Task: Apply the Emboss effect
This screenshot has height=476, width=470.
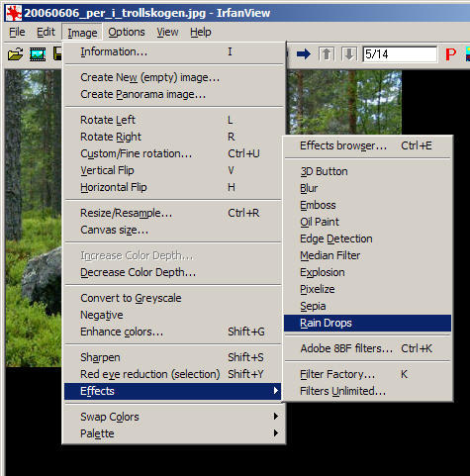Action: point(368,205)
